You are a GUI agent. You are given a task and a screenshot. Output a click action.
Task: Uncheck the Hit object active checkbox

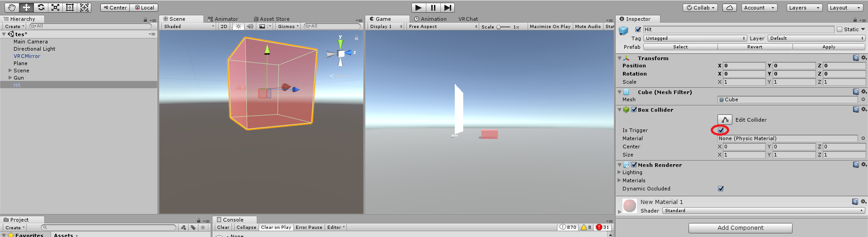pyautogui.click(x=638, y=29)
